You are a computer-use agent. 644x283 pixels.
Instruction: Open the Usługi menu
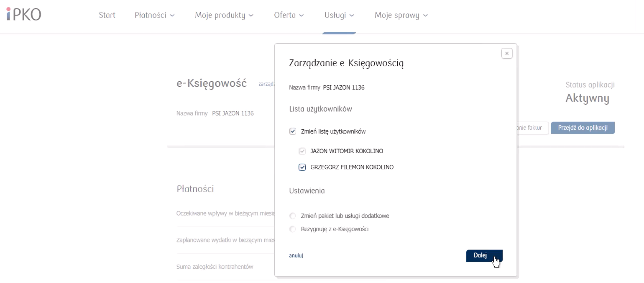(x=339, y=15)
